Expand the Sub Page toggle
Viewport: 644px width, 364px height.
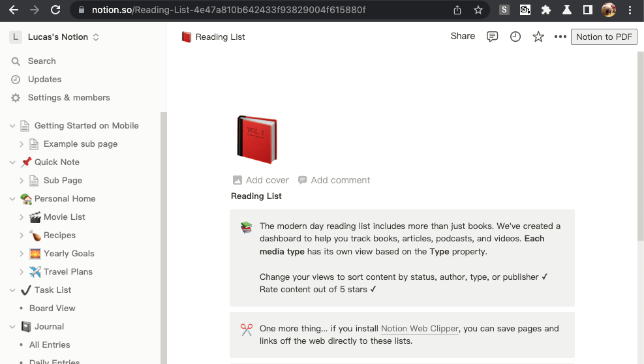coord(22,180)
